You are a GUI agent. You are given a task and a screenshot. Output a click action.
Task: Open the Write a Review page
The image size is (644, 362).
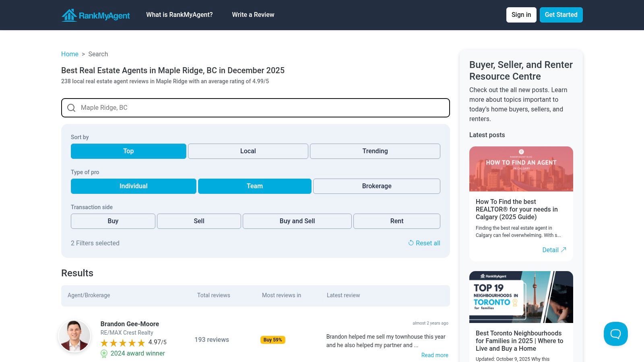(x=253, y=15)
